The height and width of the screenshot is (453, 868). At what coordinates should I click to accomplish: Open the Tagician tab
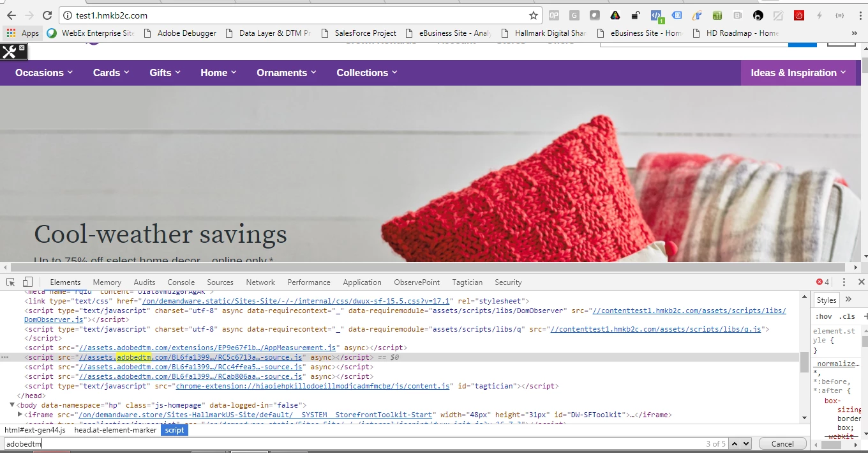pos(467,282)
